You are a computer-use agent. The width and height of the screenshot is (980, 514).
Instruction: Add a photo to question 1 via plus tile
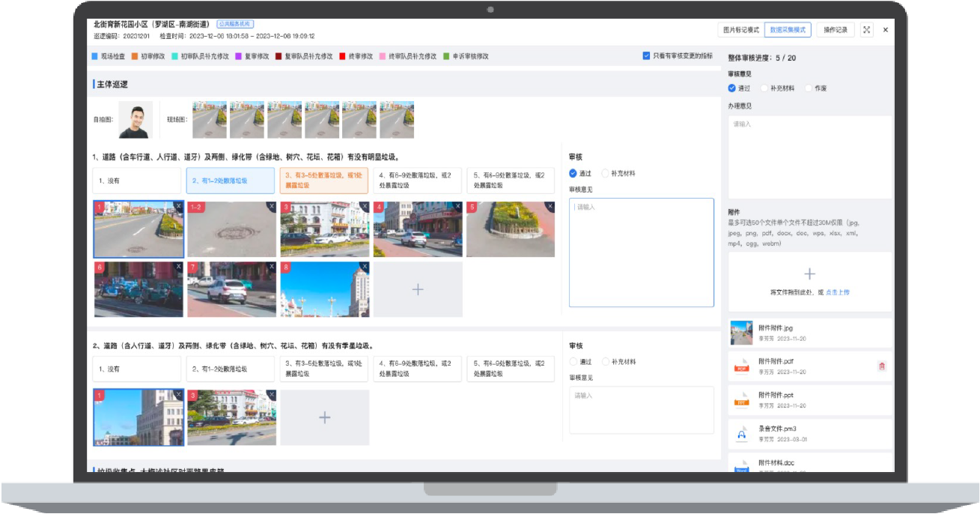[418, 289]
